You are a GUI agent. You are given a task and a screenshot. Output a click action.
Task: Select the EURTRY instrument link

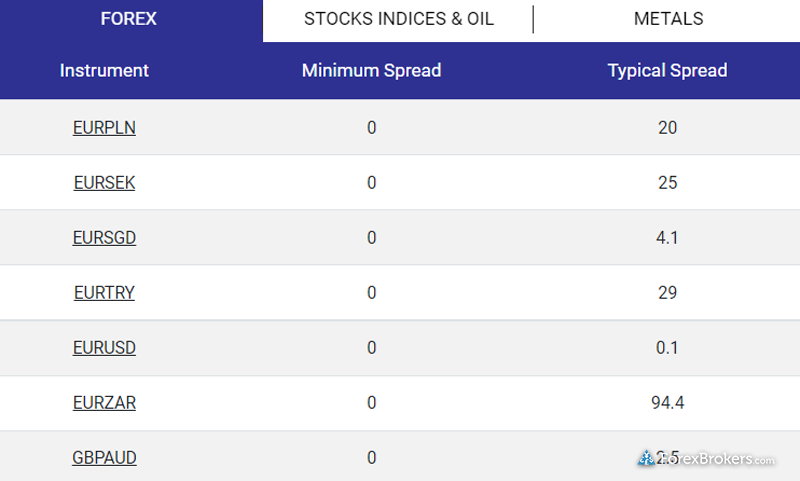click(104, 293)
